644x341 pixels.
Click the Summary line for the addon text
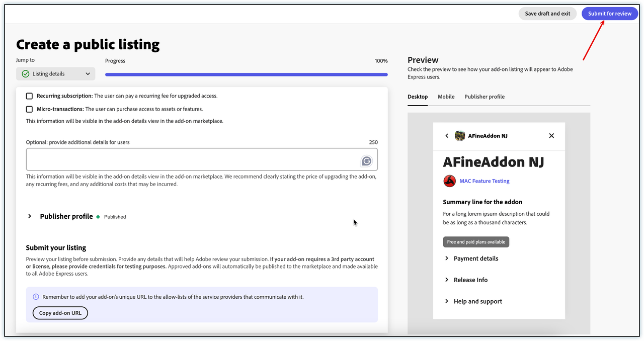coord(482,202)
